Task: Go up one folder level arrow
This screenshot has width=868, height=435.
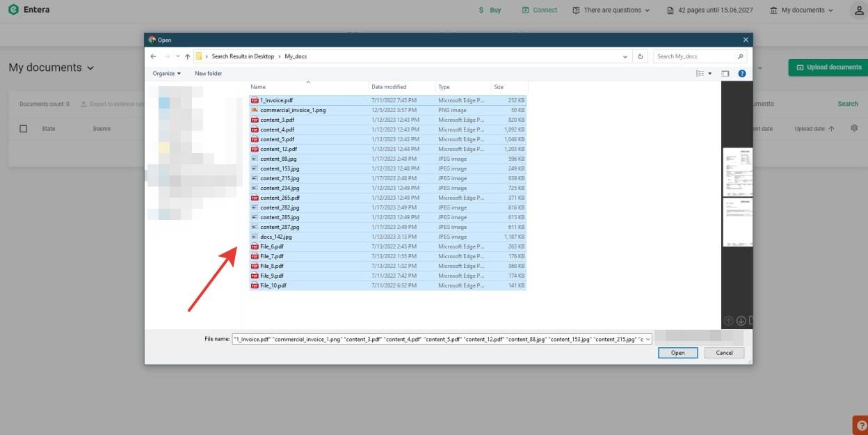Action: click(187, 56)
